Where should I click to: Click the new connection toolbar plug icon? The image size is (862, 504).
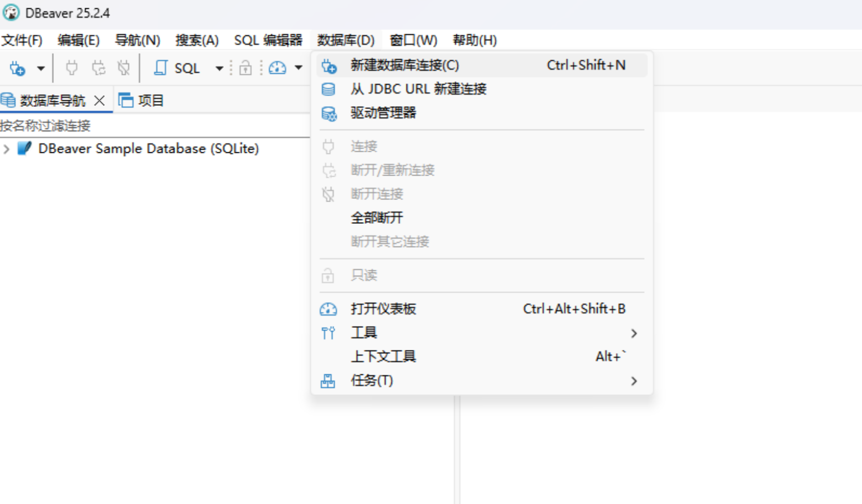coord(18,68)
